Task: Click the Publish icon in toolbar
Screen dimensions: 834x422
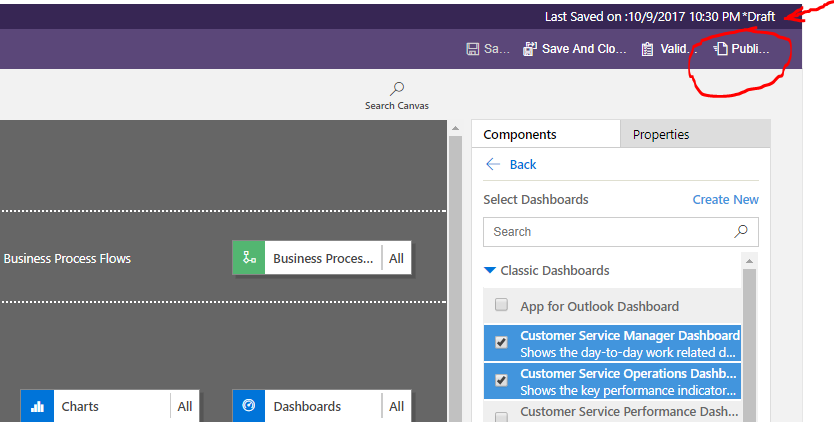Action: [720, 49]
